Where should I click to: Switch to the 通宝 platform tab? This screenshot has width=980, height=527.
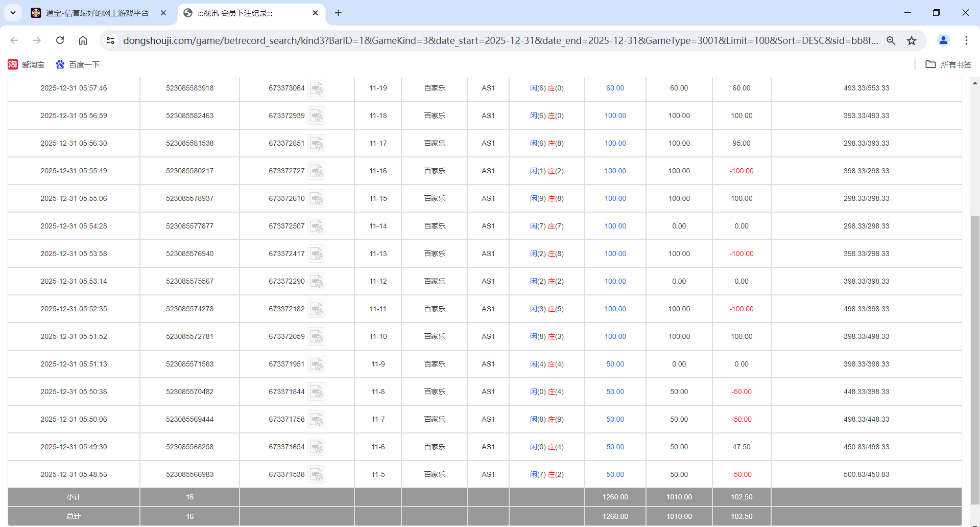(97, 13)
